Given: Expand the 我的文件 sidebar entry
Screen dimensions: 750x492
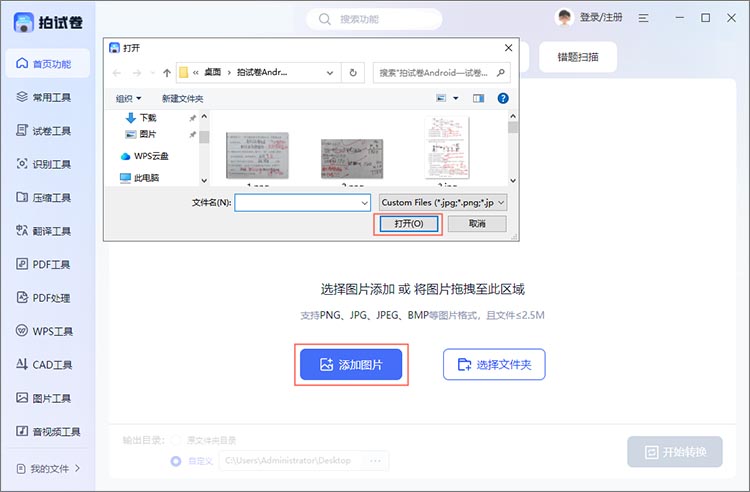Looking at the screenshot, I should [47, 468].
